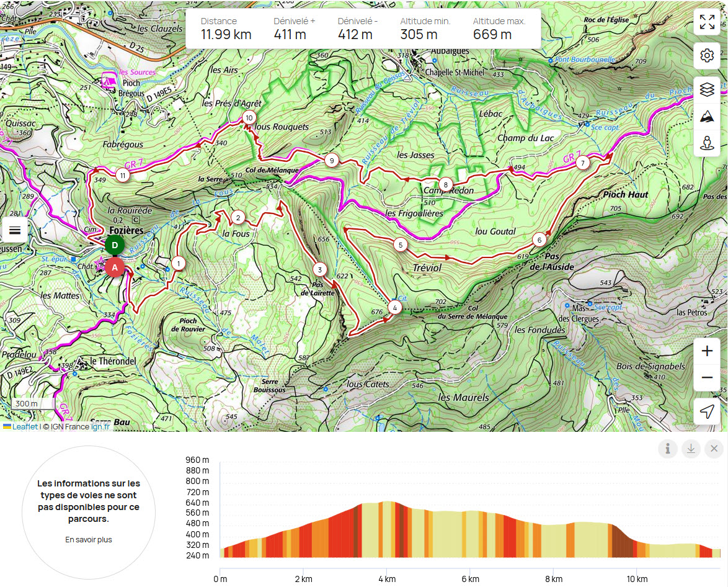Image resolution: width=728 pixels, height=587 pixels.
Task: Download the elevation profile
Action: click(x=691, y=449)
